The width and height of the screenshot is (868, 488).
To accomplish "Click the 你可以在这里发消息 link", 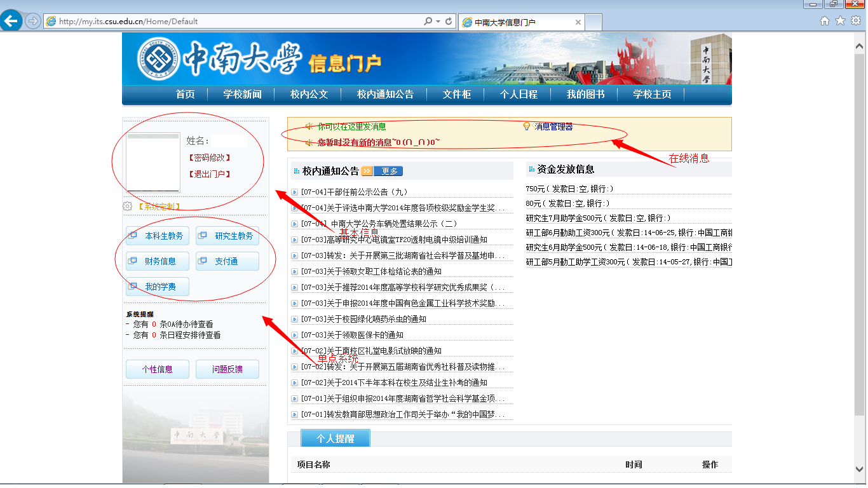I will click(x=352, y=126).
